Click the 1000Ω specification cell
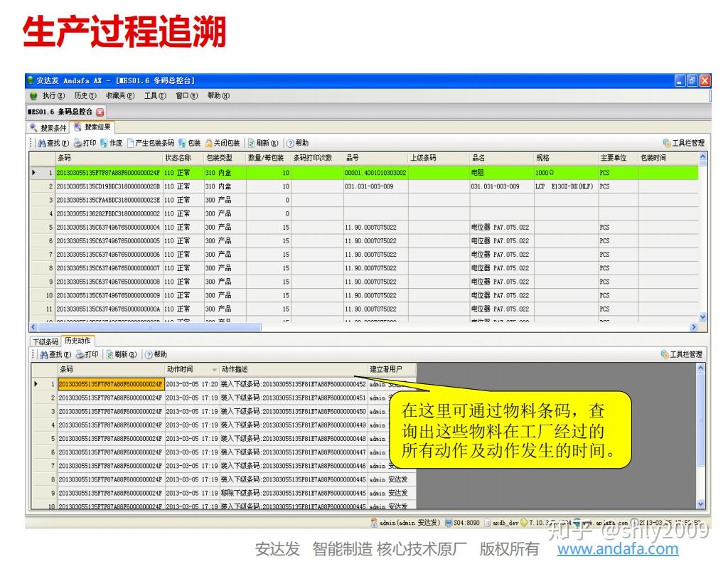The width and height of the screenshot is (728, 564). [x=566, y=173]
